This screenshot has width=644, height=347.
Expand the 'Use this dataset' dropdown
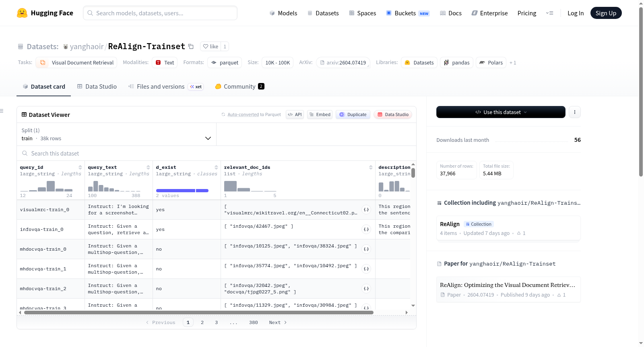click(501, 112)
